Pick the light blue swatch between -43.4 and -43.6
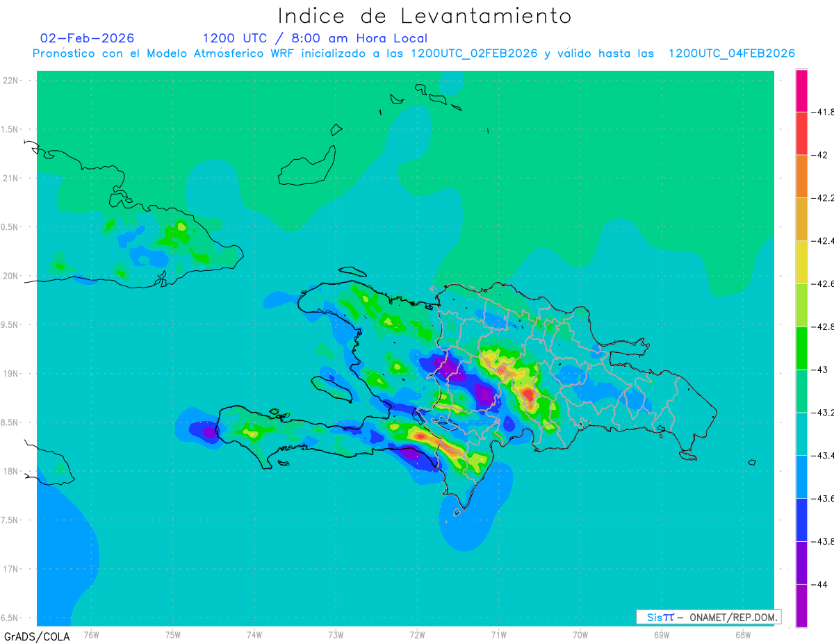834x644 pixels. (801, 477)
